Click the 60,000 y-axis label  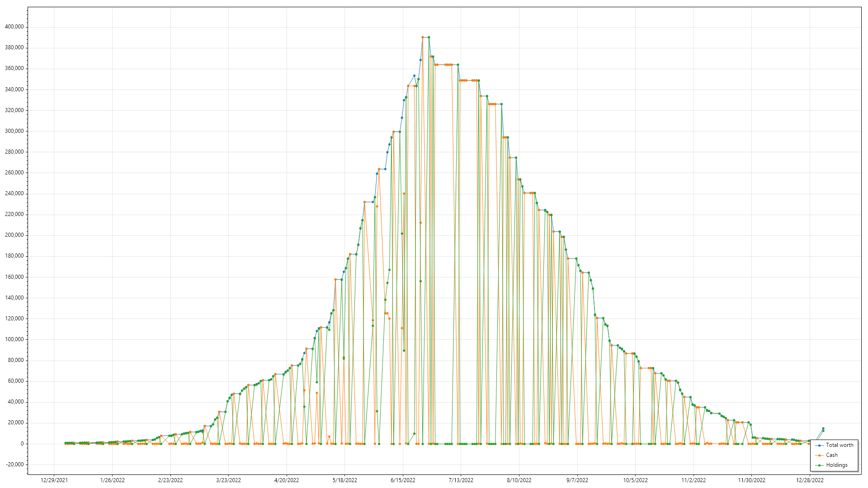15,381
